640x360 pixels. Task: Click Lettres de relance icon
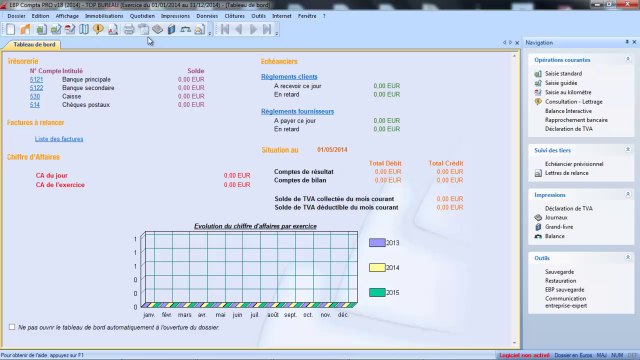538,173
